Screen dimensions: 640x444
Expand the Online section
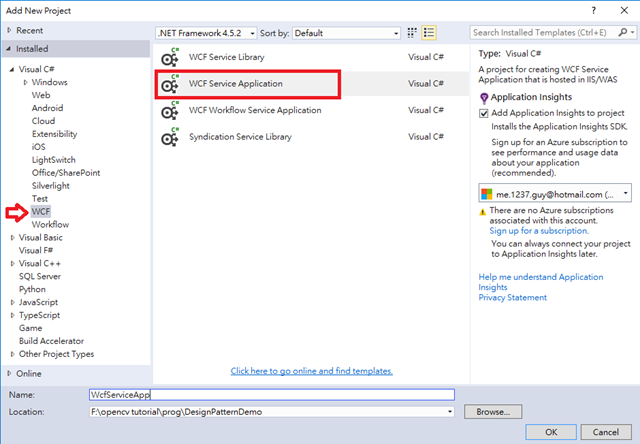[9, 373]
